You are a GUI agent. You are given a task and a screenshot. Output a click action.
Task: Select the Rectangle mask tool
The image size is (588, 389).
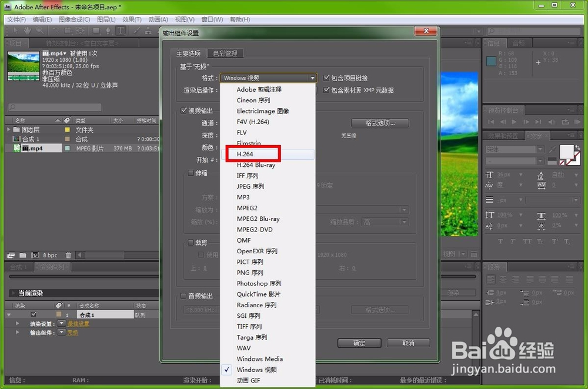tap(96, 31)
